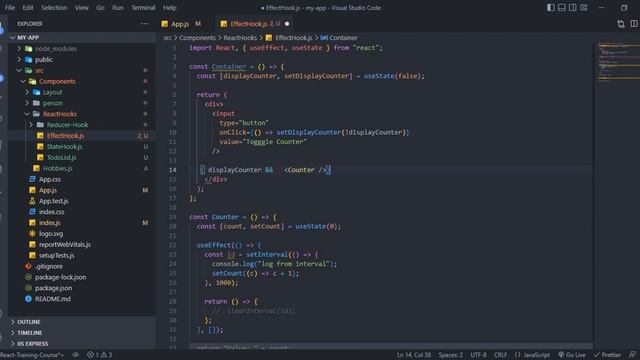Click the ReactHooks breadcrumb
This screenshot has height=360, width=640.
tap(240, 38)
